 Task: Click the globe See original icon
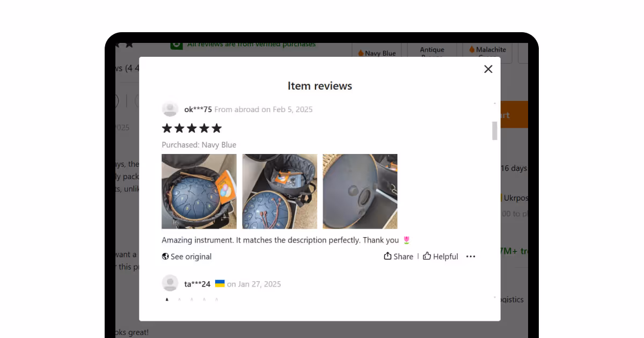pyautogui.click(x=165, y=256)
